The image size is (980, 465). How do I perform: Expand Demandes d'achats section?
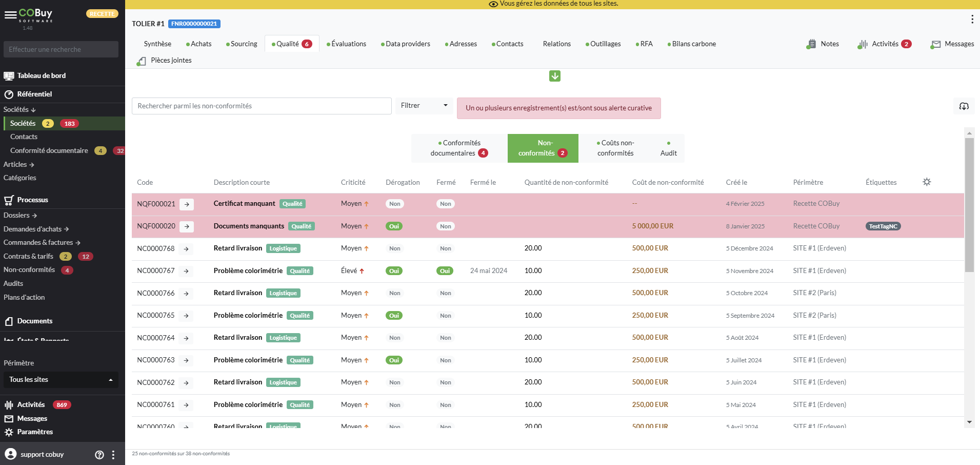pyautogui.click(x=36, y=229)
